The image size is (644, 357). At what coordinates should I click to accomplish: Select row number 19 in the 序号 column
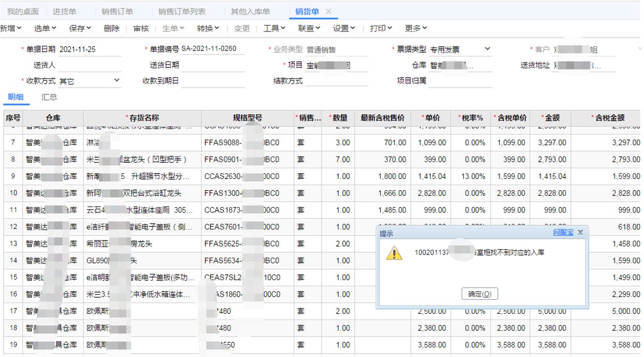tap(13, 345)
